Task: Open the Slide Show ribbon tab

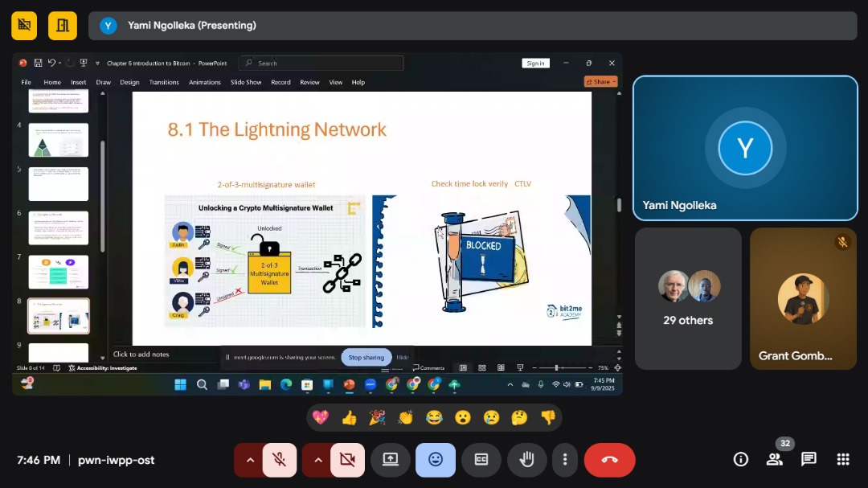Action: click(246, 82)
